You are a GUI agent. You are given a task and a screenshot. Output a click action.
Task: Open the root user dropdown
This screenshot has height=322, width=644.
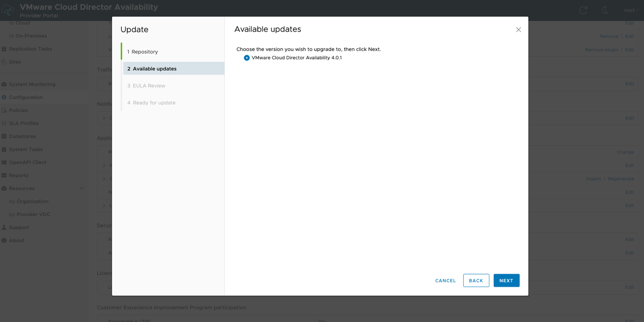pyautogui.click(x=632, y=10)
